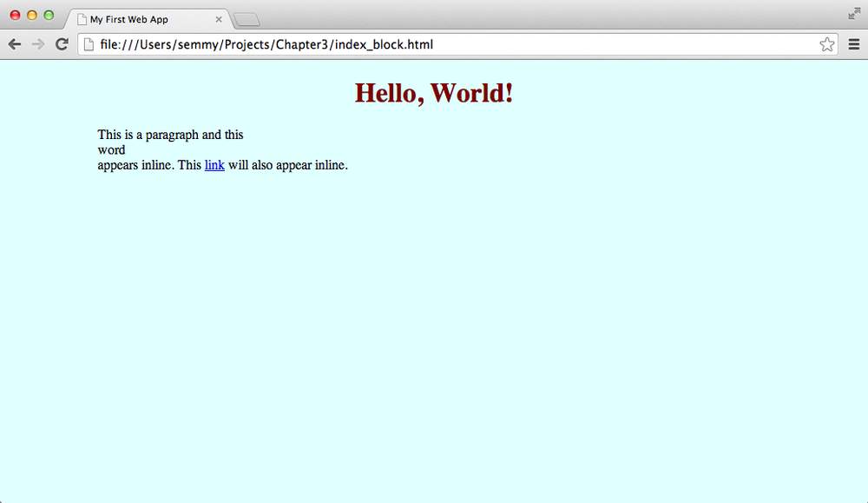Minimize the window with the yellow button
Screen dimensions: 868x503
[32, 16]
